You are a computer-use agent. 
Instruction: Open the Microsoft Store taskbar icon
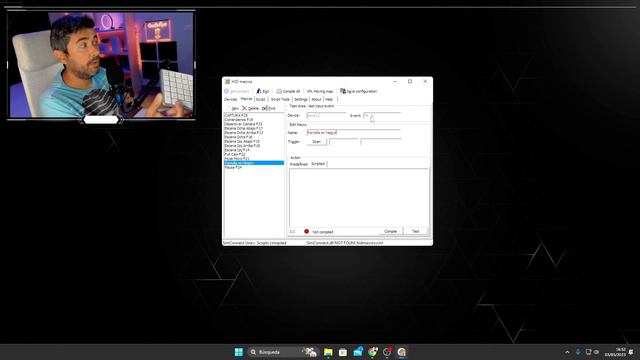point(343,352)
